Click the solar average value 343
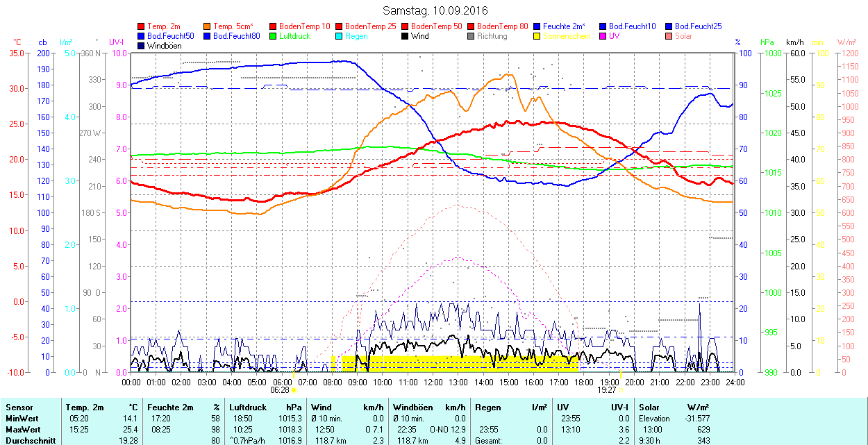This screenshot has width=868, height=445. point(703,440)
